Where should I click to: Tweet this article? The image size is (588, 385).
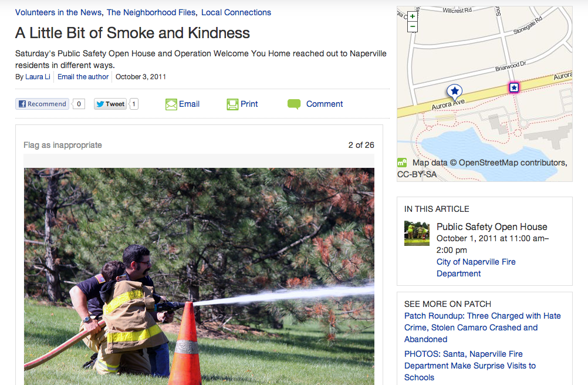[x=110, y=104]
